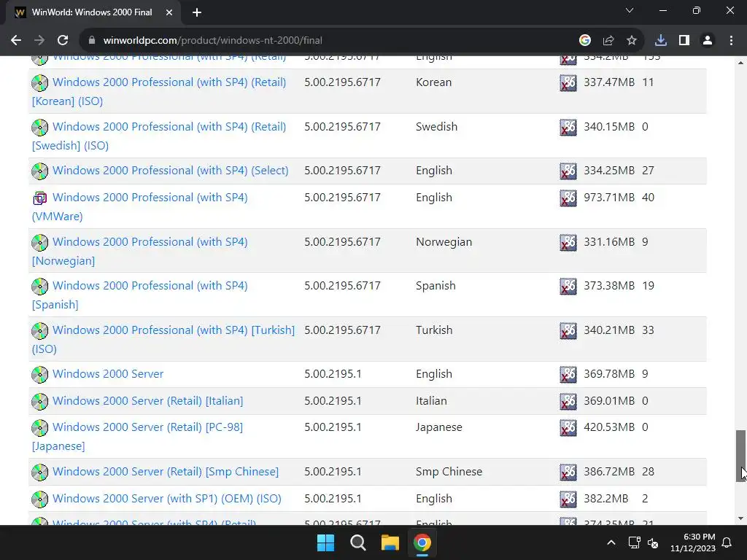Click VMWare image icon for SP4 VMWare row
Image resolution: width=747 pixels, height=560 pixels.
[x=40, y=198]
